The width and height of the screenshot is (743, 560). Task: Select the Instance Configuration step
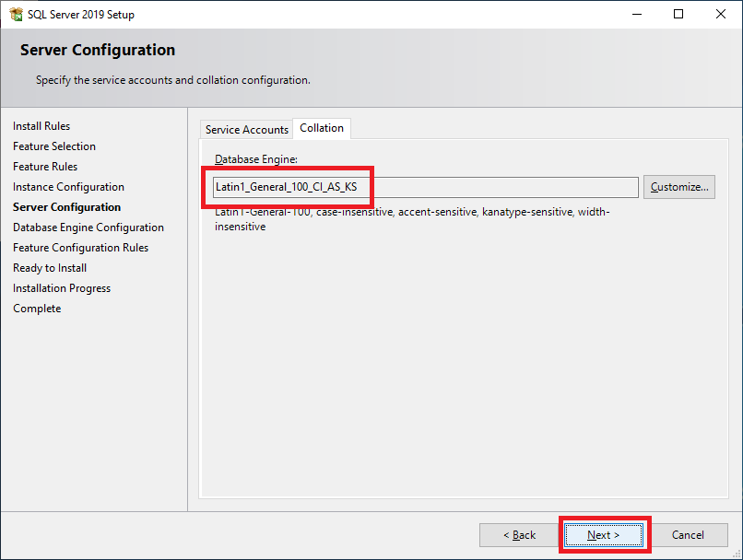(x=68, y=187)
